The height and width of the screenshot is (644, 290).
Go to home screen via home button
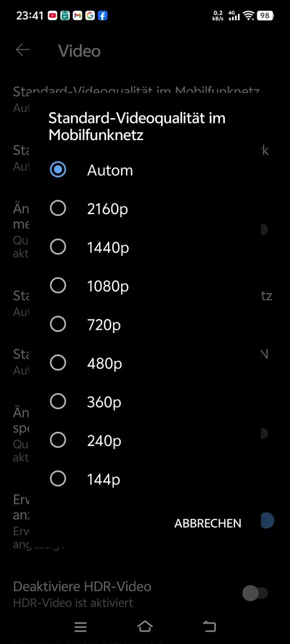[144, 626]
